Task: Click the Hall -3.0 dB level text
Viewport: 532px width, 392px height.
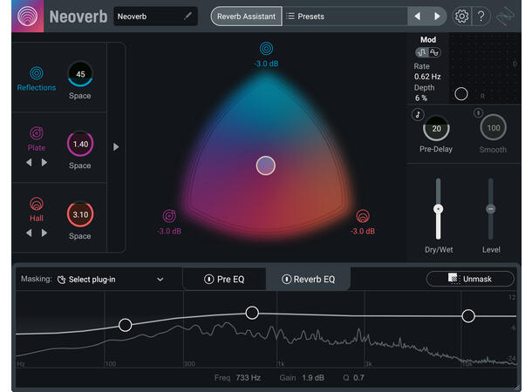Action: point(363,232)
